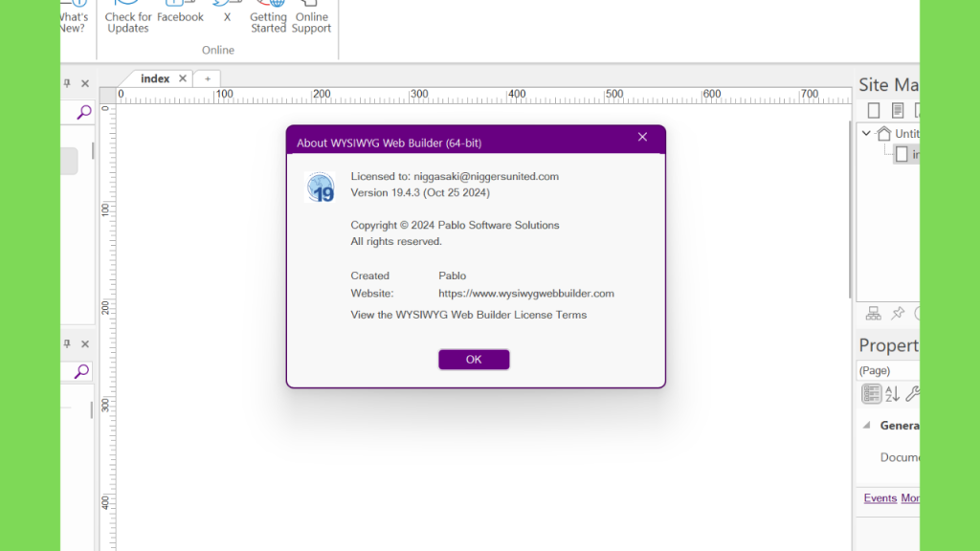Close the About WYSIWYG Web Builder dialog
This screenshot has height=551, width=980.
642,137
